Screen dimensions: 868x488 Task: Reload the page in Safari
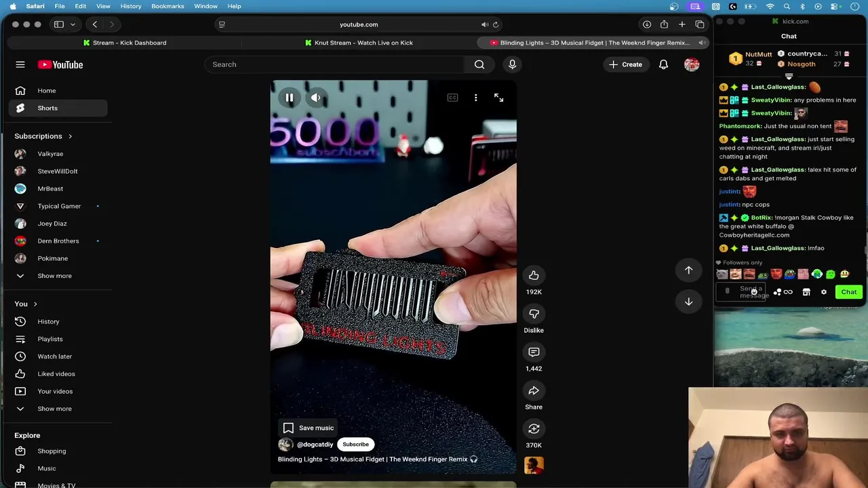coord(496,24)
